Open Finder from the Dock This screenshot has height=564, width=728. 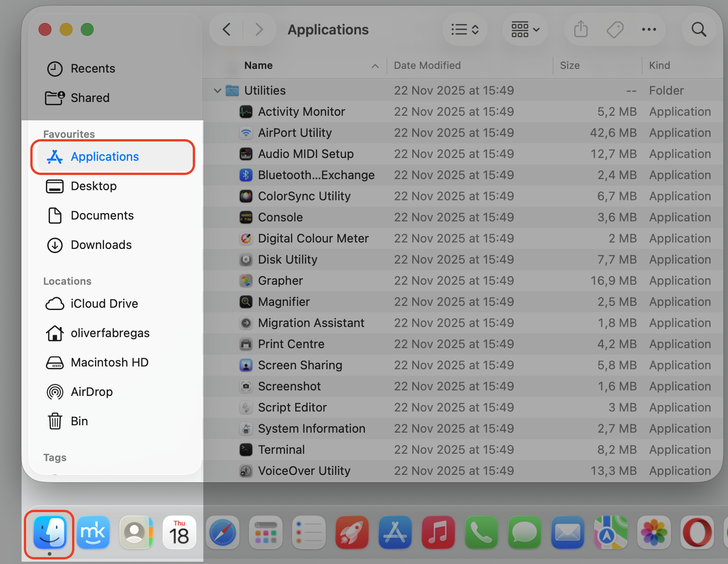click(50, 533)
